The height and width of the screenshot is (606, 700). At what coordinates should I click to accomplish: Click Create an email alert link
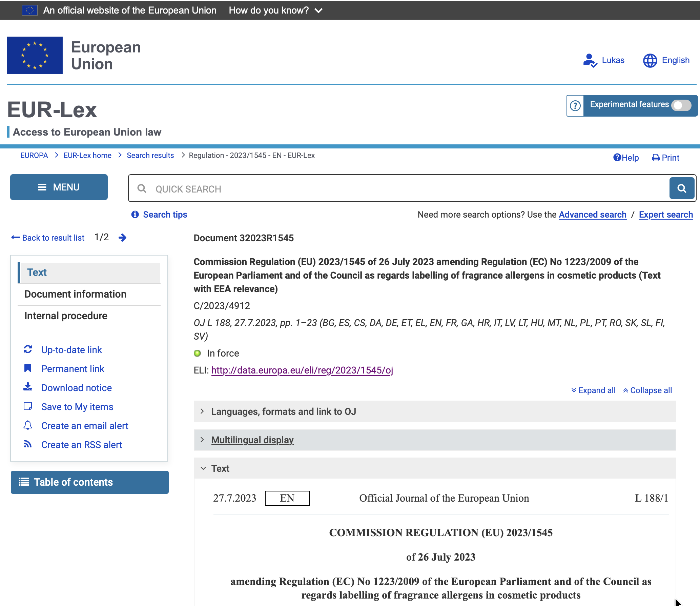(x=85, y=426)
